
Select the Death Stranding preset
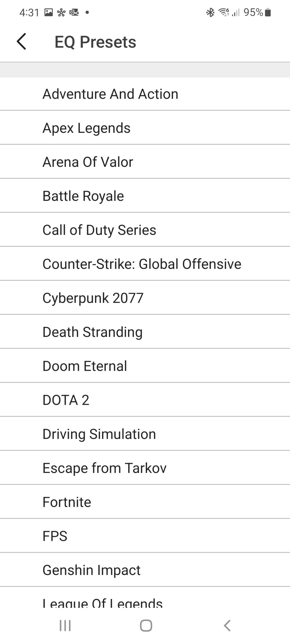(92, 332)
